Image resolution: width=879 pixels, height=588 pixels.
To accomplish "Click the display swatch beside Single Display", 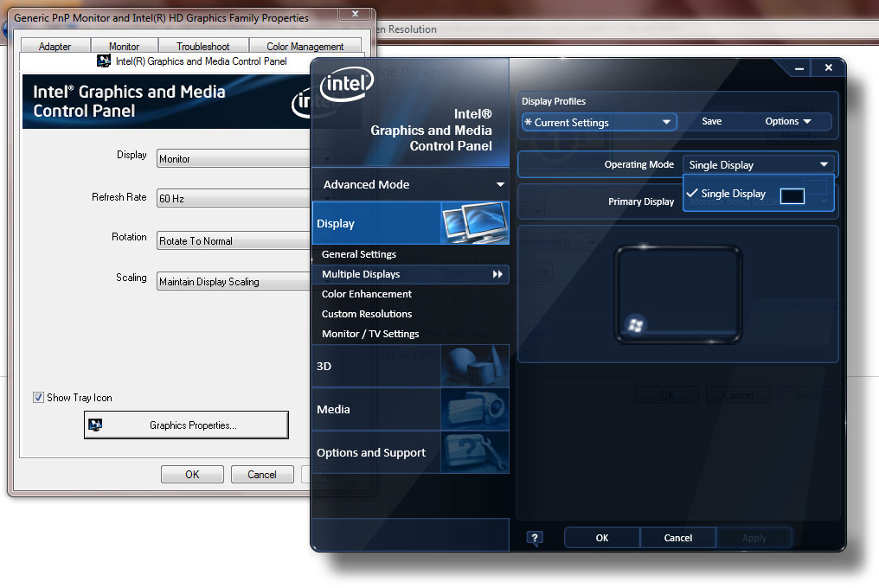I will [x=792, y=196].
